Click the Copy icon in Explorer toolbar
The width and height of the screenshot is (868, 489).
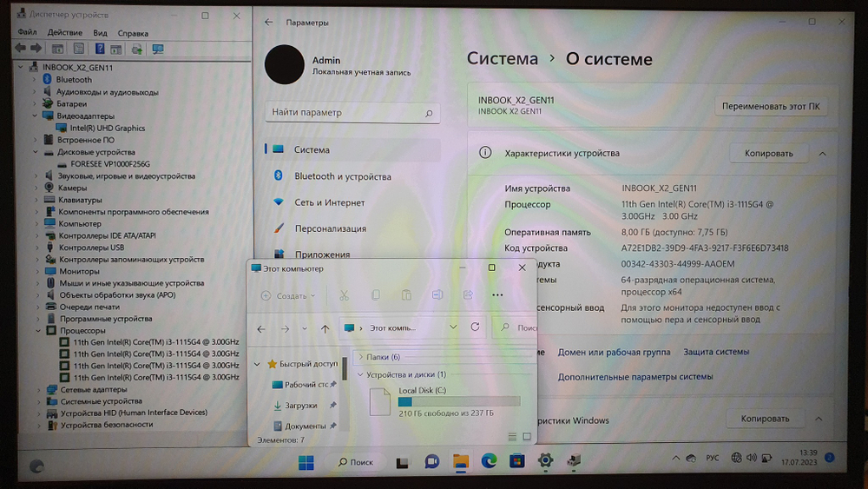click(375, 295)
